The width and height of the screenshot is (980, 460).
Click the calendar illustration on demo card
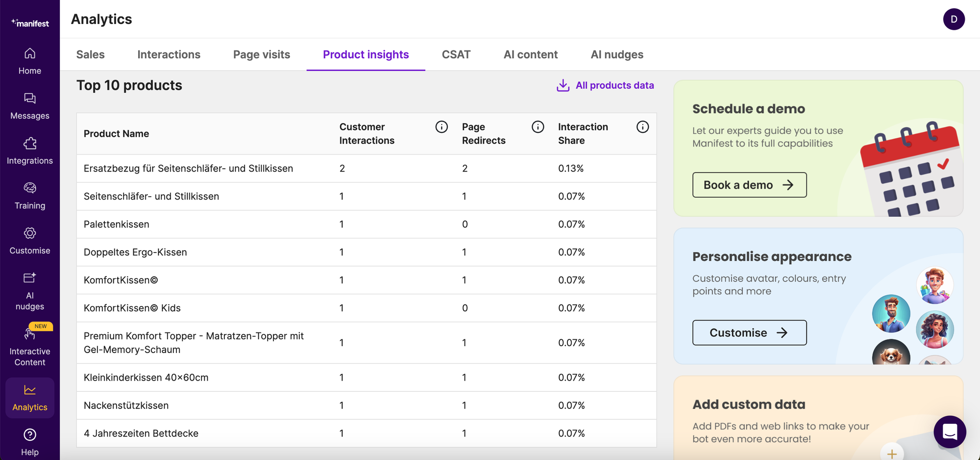910,169
